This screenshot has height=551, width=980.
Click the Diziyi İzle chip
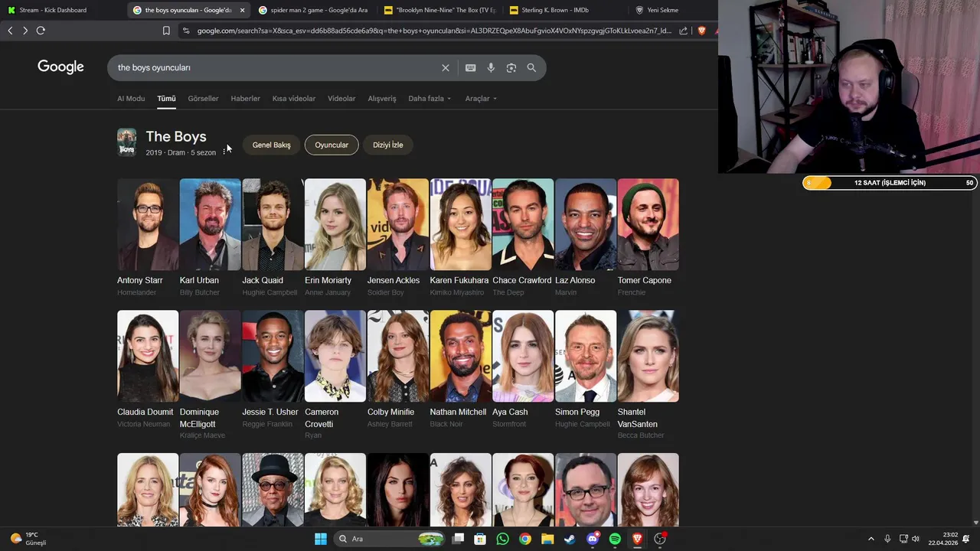pyautogui.click(x=388, y=145)
